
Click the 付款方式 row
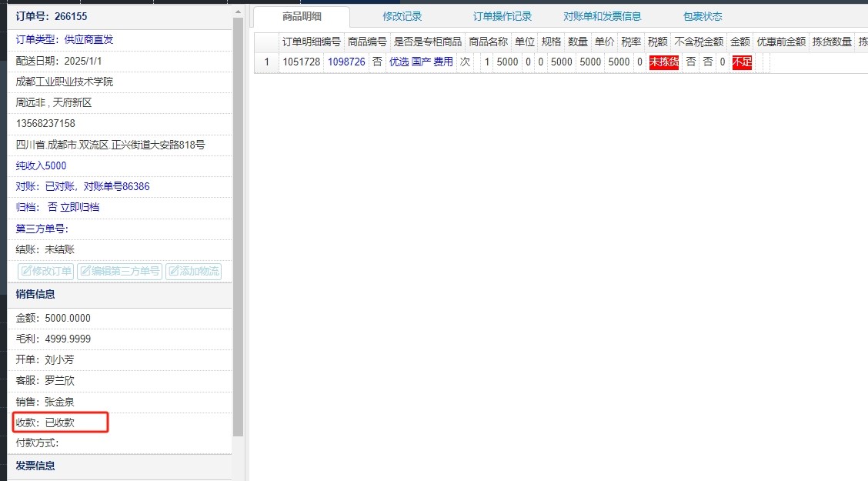click(x=119, y=443)
